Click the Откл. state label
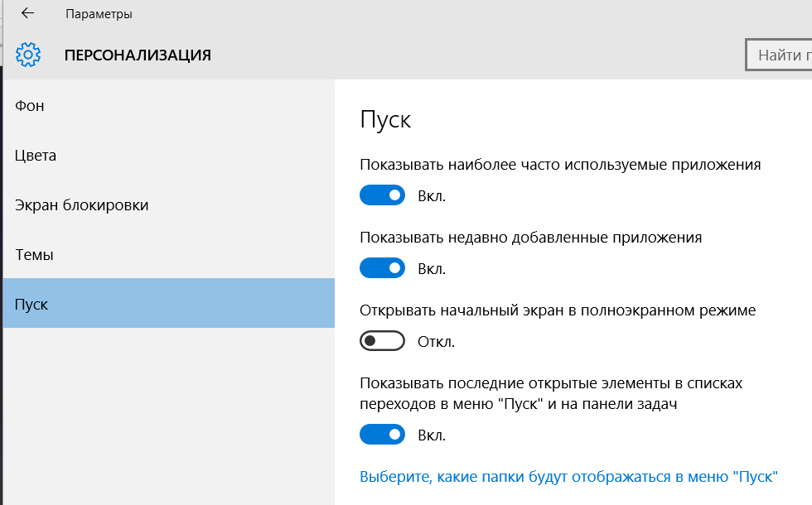This screenshot has height=505, width=812. 436,342
